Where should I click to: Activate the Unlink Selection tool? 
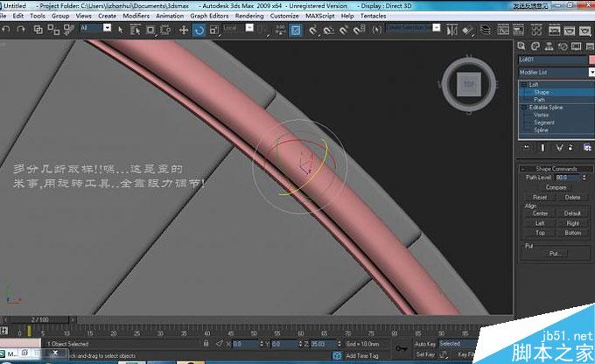(x=53, y=30)
